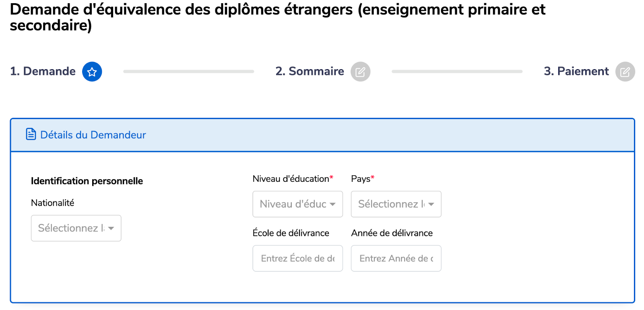Click the Nationalité dropdown arrow
Screen dimensions: 644x310
click(x=111, y=228)
